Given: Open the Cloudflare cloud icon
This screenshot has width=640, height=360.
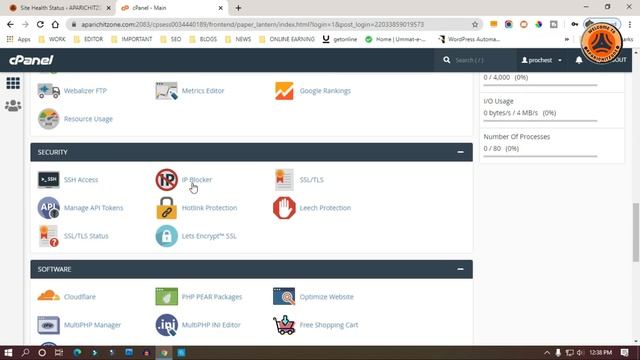Looking at the screenshot, I should click(49, 296).
